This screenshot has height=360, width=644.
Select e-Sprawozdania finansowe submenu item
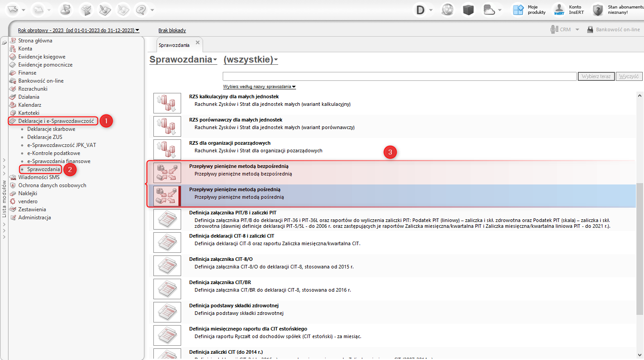click(x=59, y=161)
